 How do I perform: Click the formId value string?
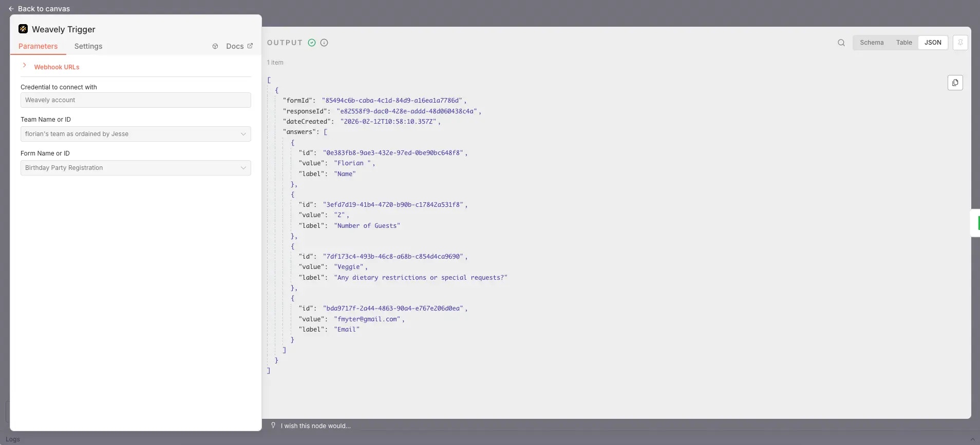393,101
